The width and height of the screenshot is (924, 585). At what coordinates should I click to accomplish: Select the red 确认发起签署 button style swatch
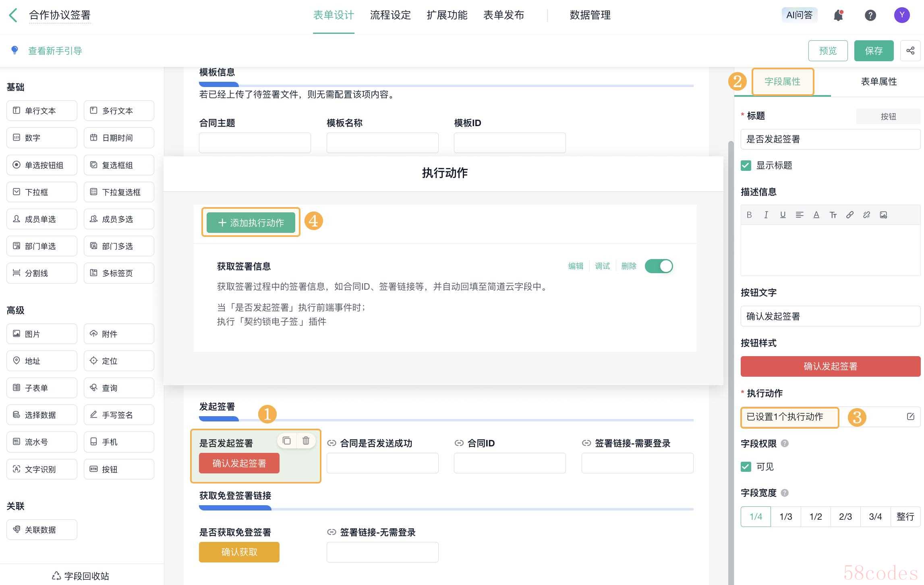pos(830,366)
